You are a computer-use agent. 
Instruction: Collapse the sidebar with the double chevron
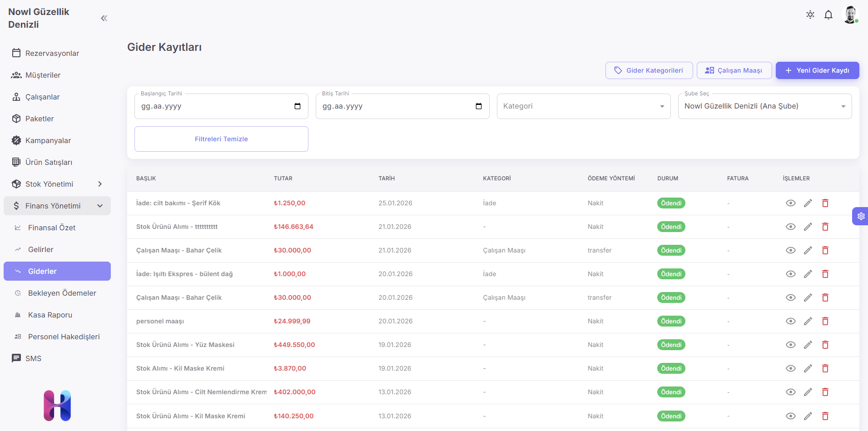[x=104, y=18]
